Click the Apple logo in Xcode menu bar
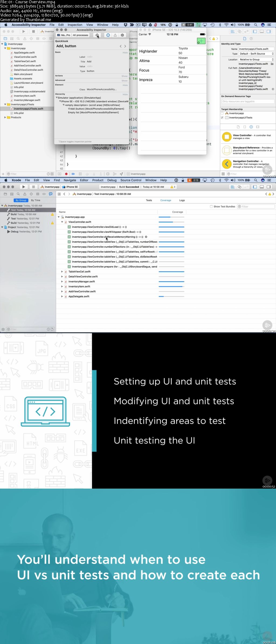 [6, 180]
